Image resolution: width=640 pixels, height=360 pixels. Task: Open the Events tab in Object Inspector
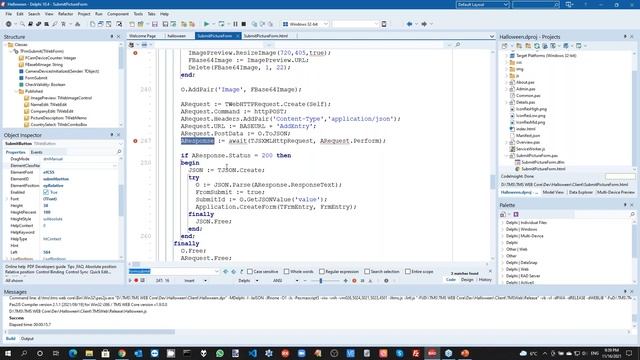[37, 152]
